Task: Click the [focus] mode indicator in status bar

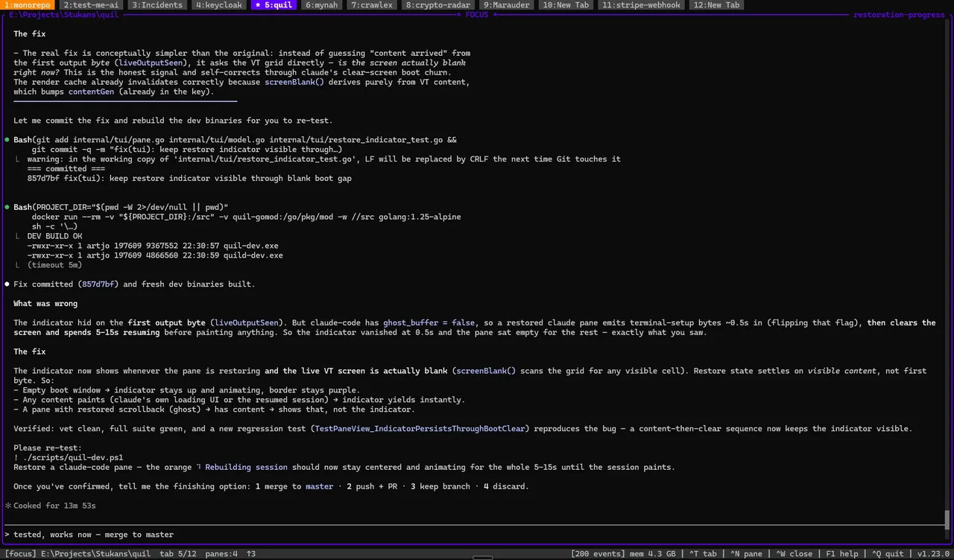Action: [20, 554]
